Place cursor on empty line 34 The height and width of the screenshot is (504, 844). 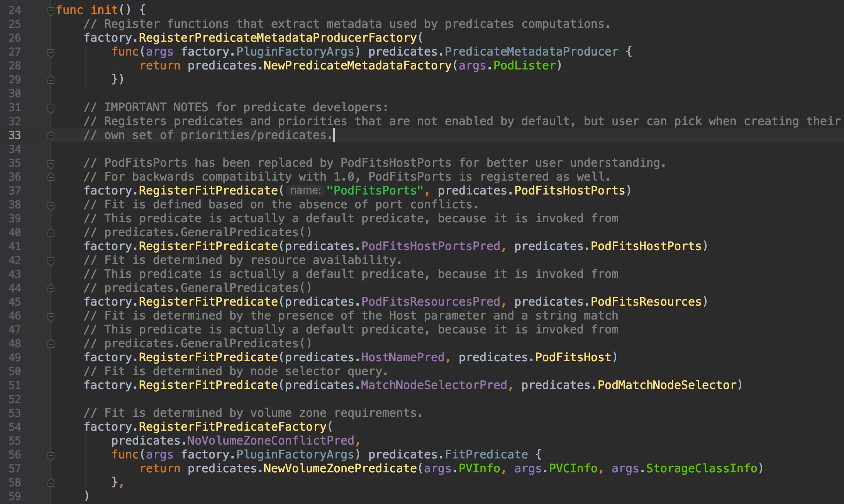232,149
